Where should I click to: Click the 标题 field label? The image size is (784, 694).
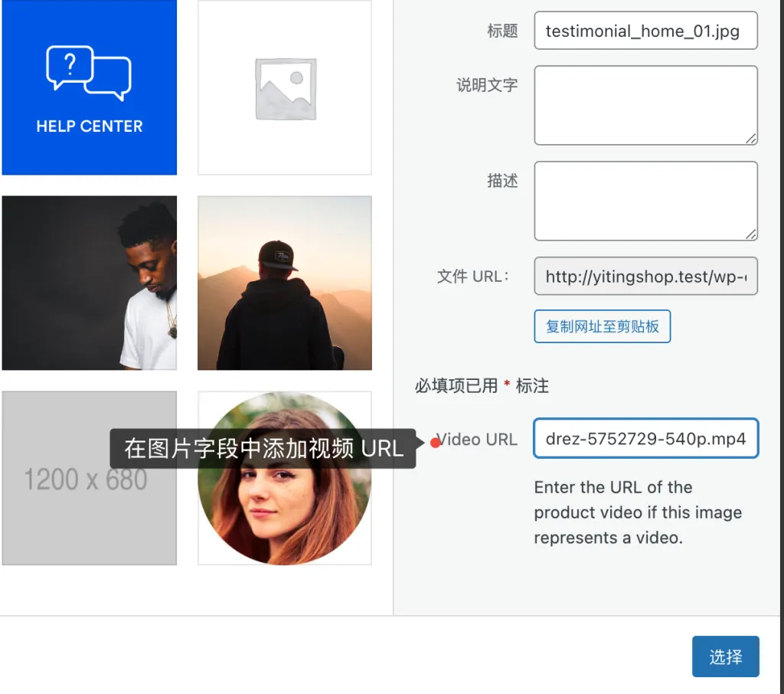tap(502, 31)
